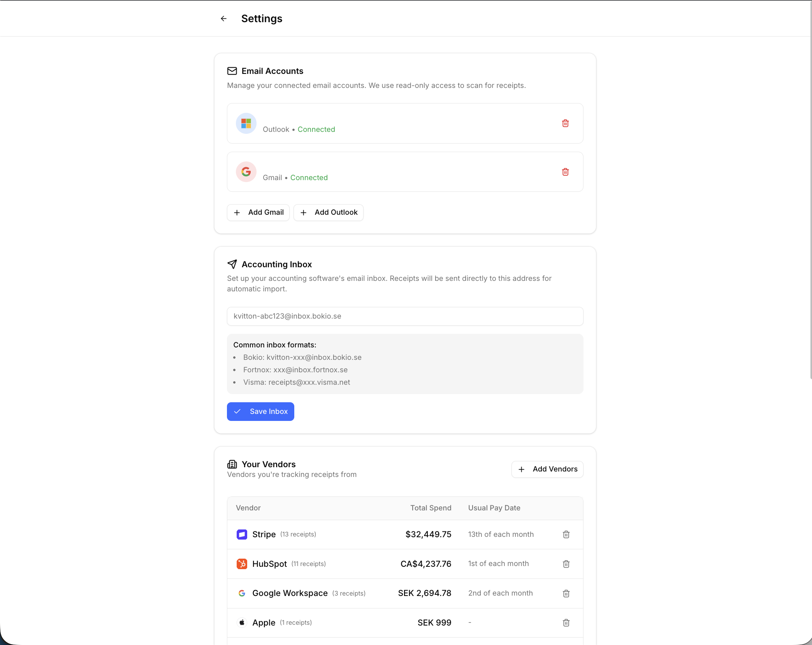Click the Add Outlook button
The image size is (812, 645).
tap(328, 212)
